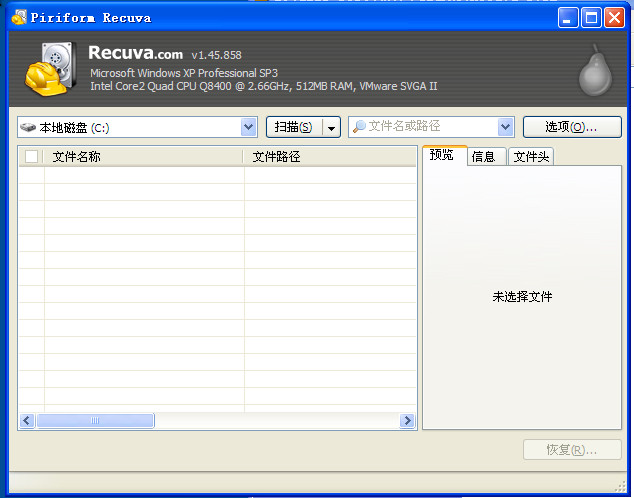Sort by the 文件名称 column header
The height and width of the screenshot is (498, 634).
[143, 156]
